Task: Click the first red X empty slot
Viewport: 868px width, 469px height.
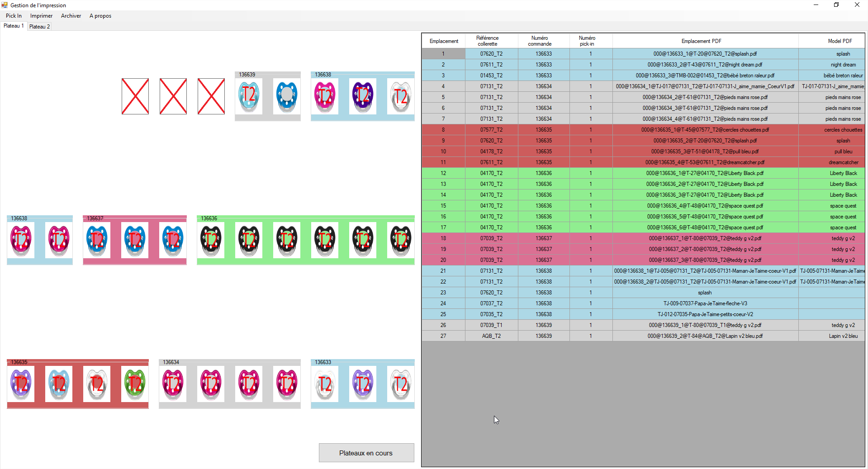Action: pos(135,96)
